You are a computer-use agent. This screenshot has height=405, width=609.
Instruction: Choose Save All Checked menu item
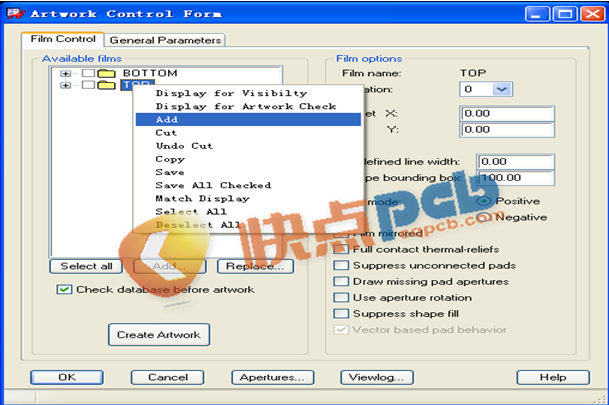[248, 186]
